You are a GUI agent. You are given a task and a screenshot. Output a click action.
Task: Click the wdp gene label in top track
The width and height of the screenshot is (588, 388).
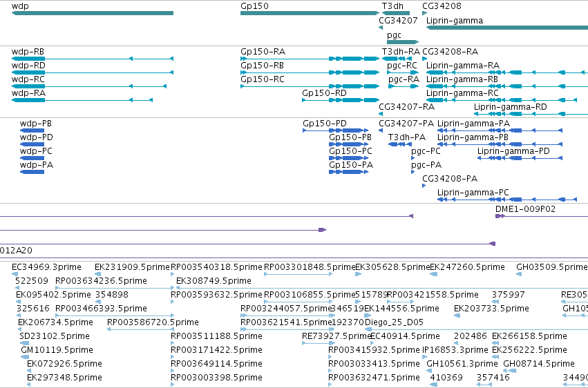tap(20, 6)
